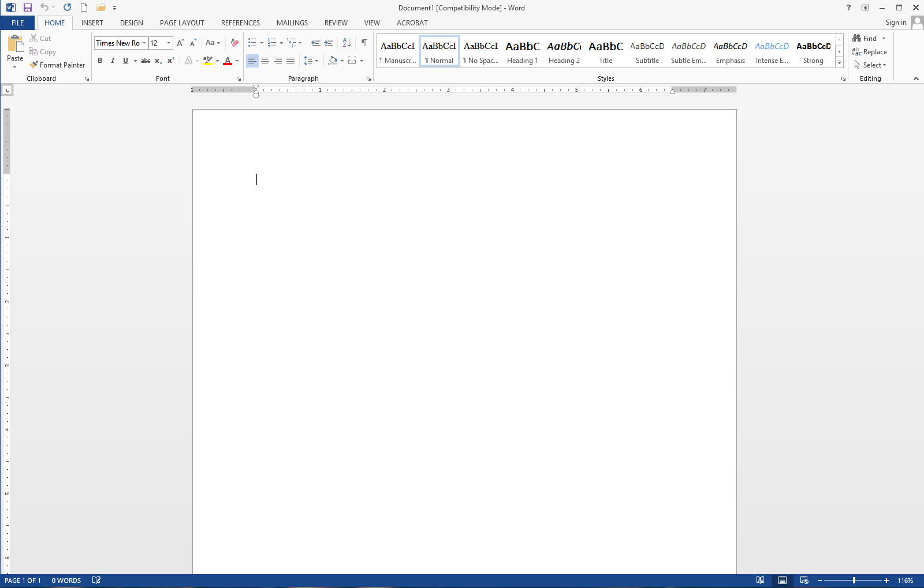Select the Decrease Indent icon
924x588 pixels.
315,43
